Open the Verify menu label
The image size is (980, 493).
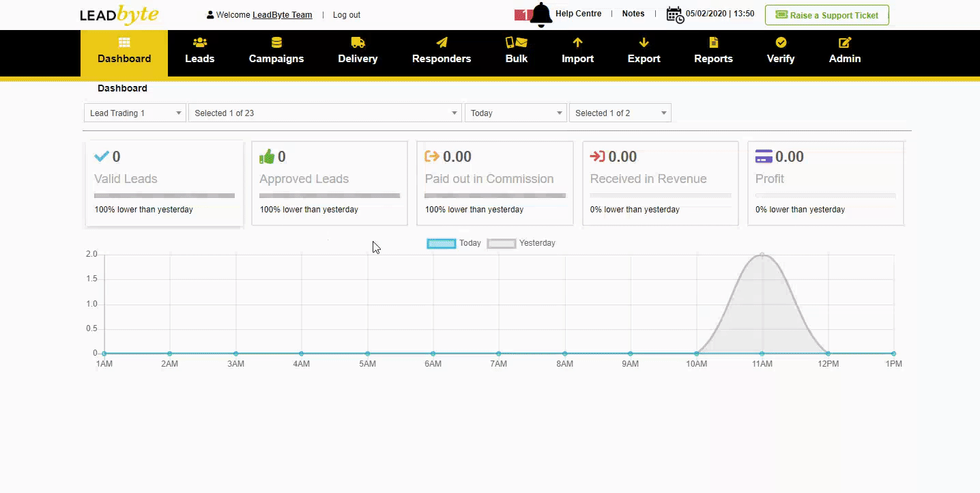[x=781, y=59]
